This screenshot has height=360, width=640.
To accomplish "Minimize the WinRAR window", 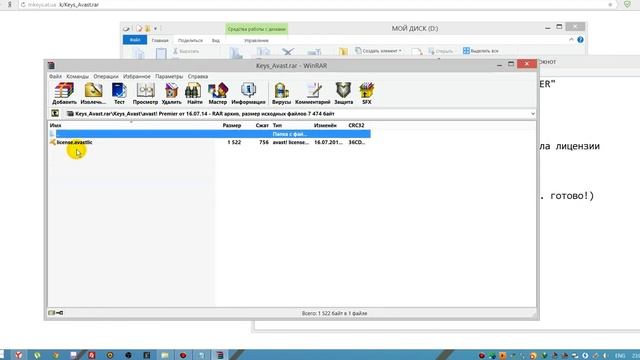I will point(499,65).
